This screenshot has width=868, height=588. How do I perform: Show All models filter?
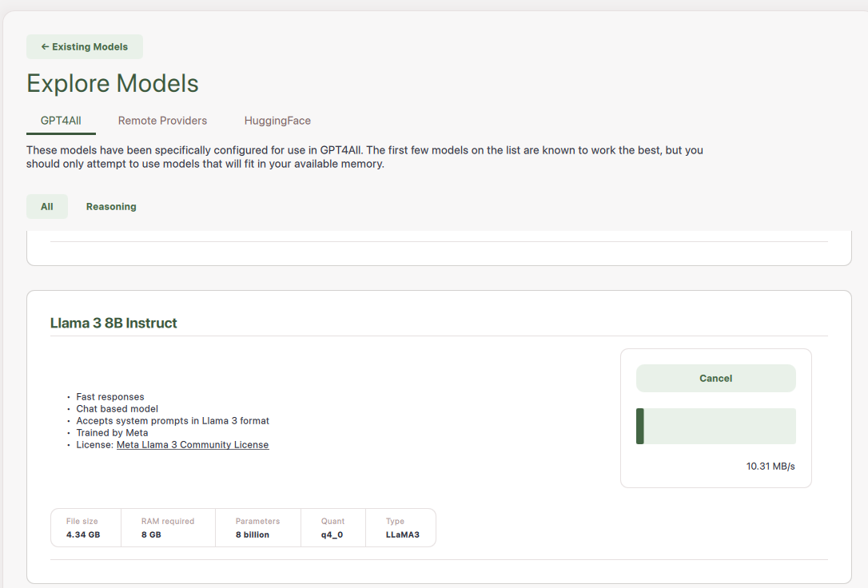tap(47, 206)
